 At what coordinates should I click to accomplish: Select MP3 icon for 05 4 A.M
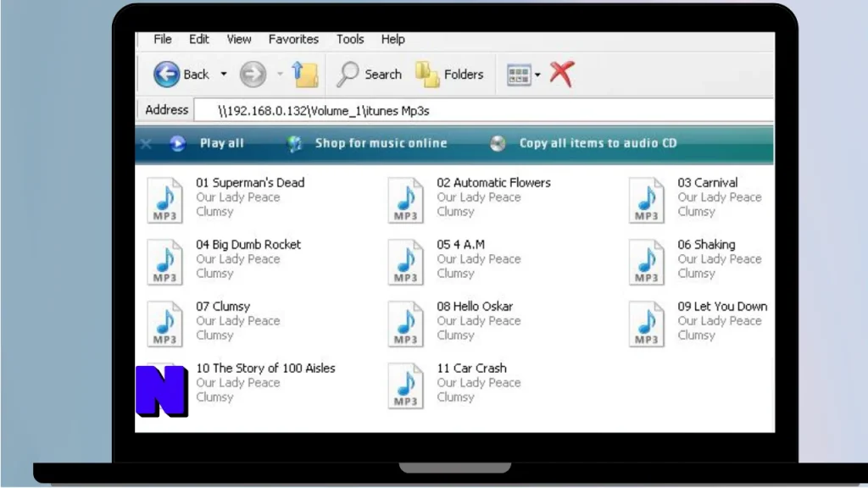click(406, 263)
